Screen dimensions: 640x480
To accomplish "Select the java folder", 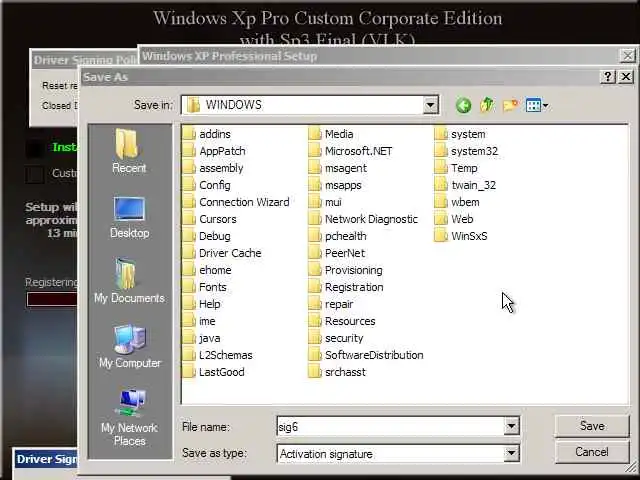I will (202, 338).
